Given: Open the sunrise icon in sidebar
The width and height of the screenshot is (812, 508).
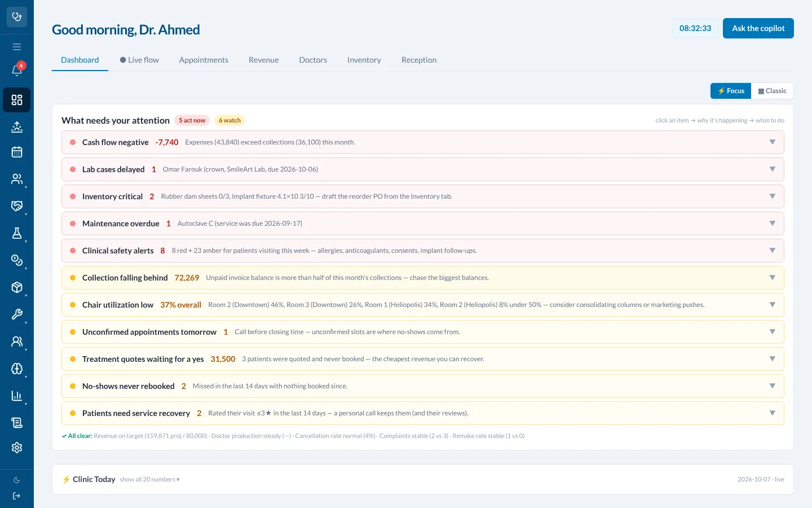Looking at the screenshot, I should tap(17, 127).
